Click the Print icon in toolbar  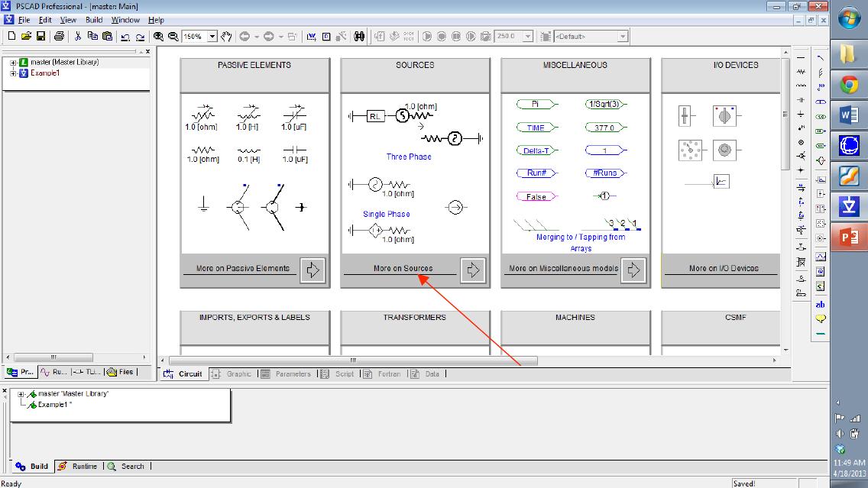click(x=59, y=36)
